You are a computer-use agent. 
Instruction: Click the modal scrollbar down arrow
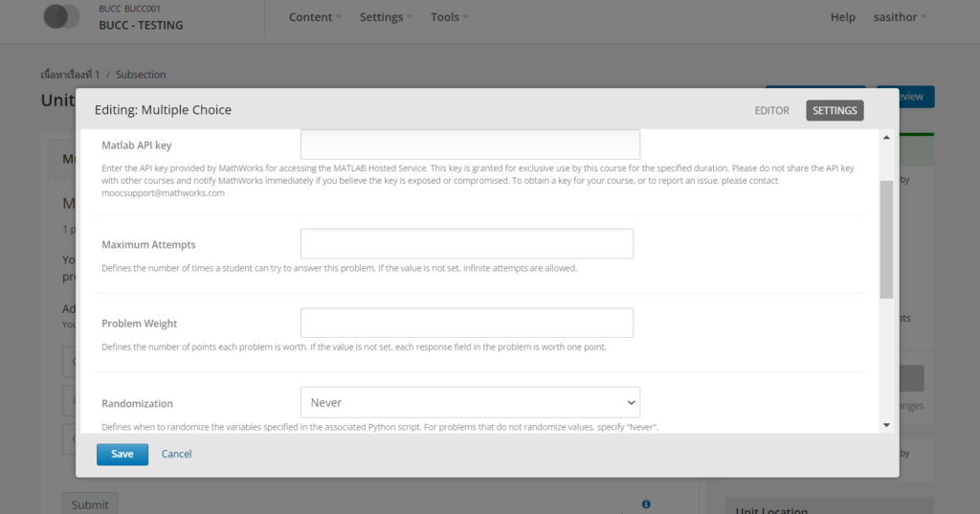(x=886, y=424)
